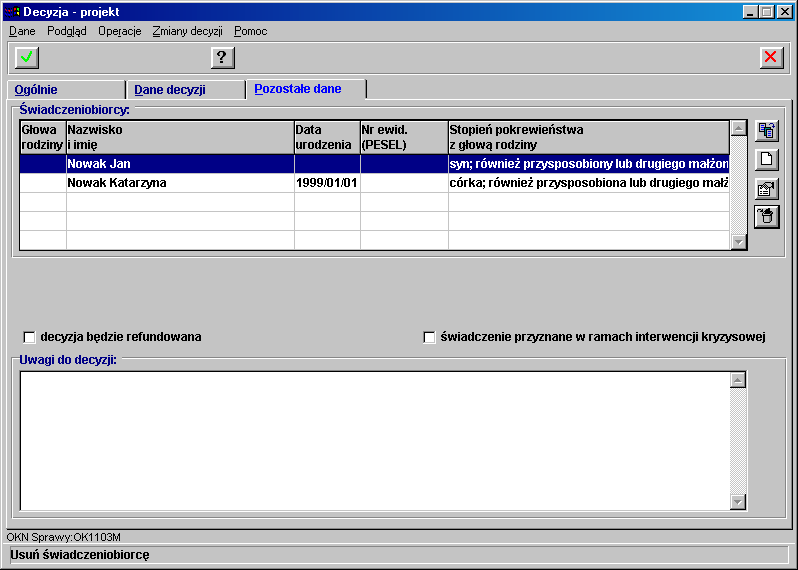Click the 'Nazwisko i imię' column header

coord(180,137)
